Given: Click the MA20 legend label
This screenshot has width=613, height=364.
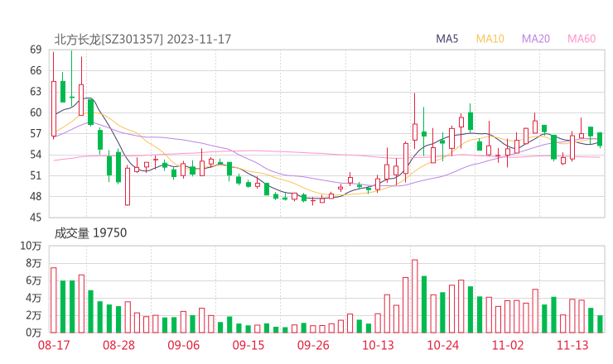Looking at the screenshot, I should [536, 39].
